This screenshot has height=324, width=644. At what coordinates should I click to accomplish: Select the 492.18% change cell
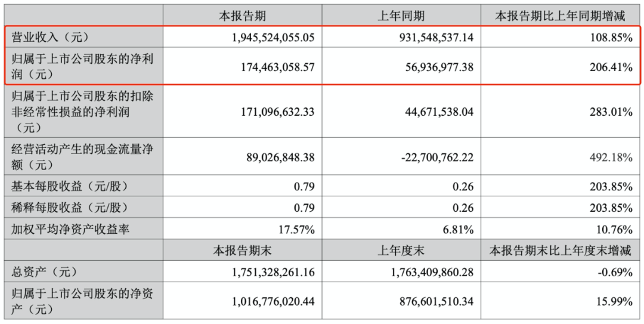point(612,158)
